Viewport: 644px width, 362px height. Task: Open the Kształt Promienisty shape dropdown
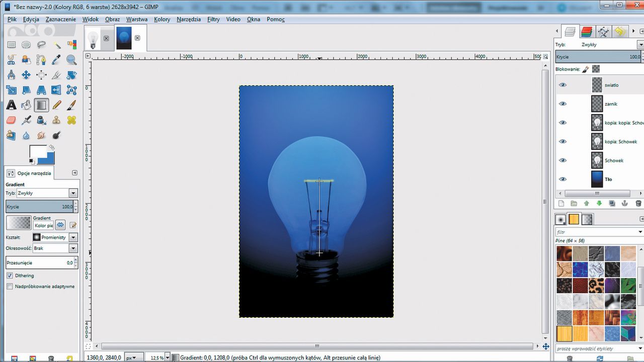[73, 237]
